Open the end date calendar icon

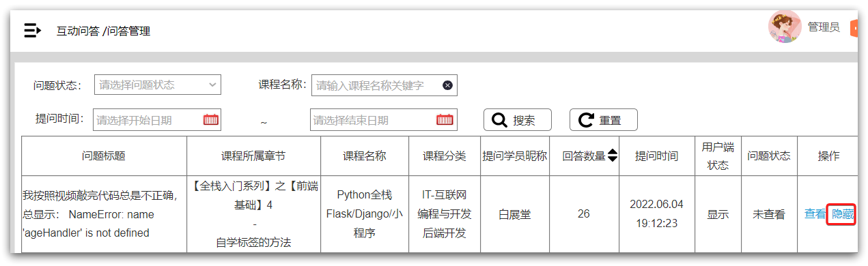(445, 120)
